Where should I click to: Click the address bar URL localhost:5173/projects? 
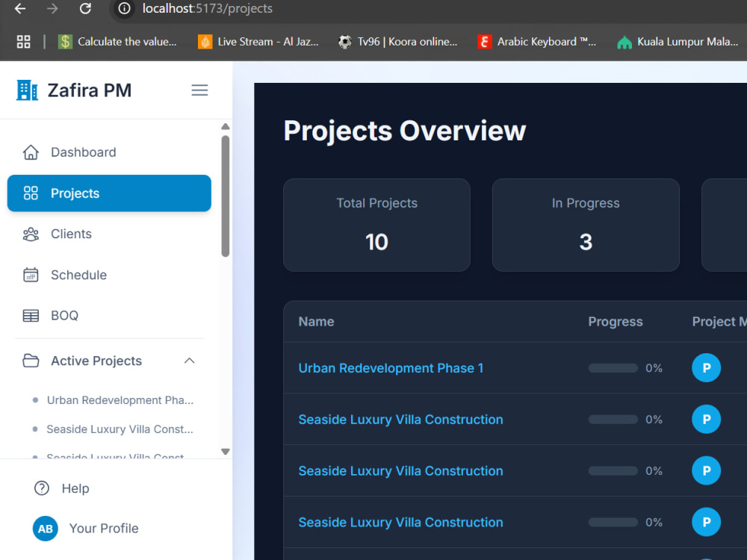(208, 8)
